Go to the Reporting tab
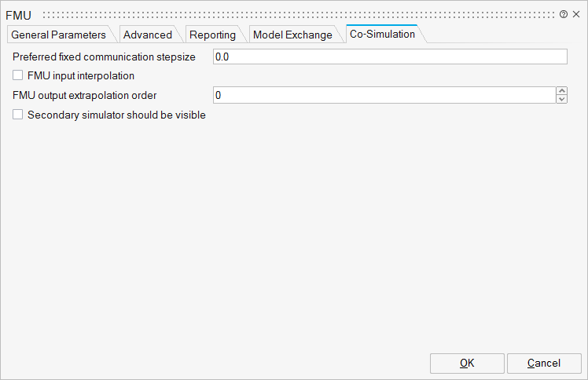Screen dimensions: 588x380 [x=212, y=35]
